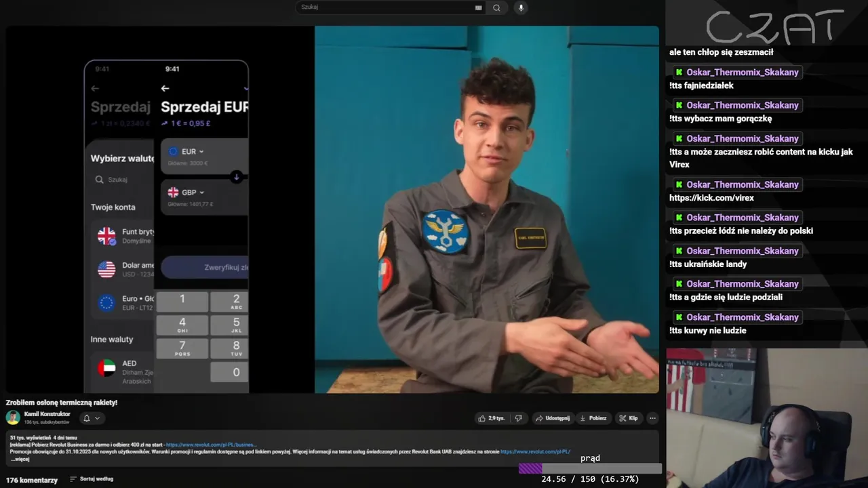Click the Zweryfikuj button in video
This screenshot has height=488, width=868.
205,268
